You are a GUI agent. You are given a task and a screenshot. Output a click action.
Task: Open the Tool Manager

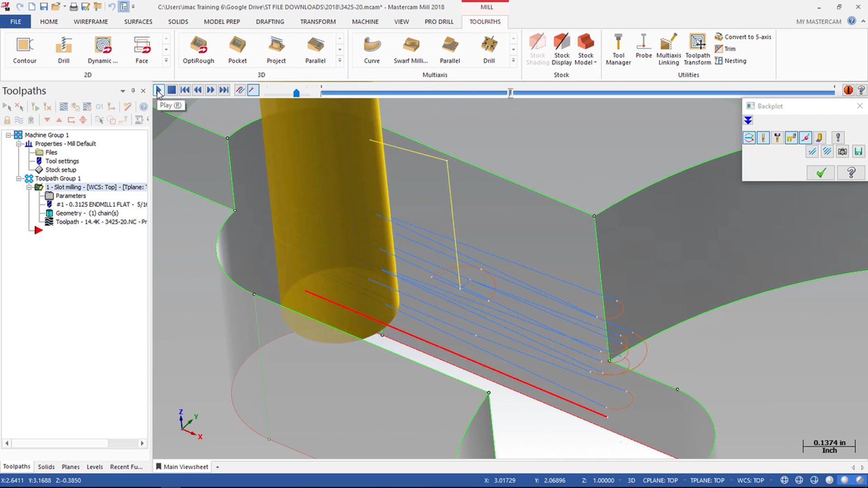618,50
